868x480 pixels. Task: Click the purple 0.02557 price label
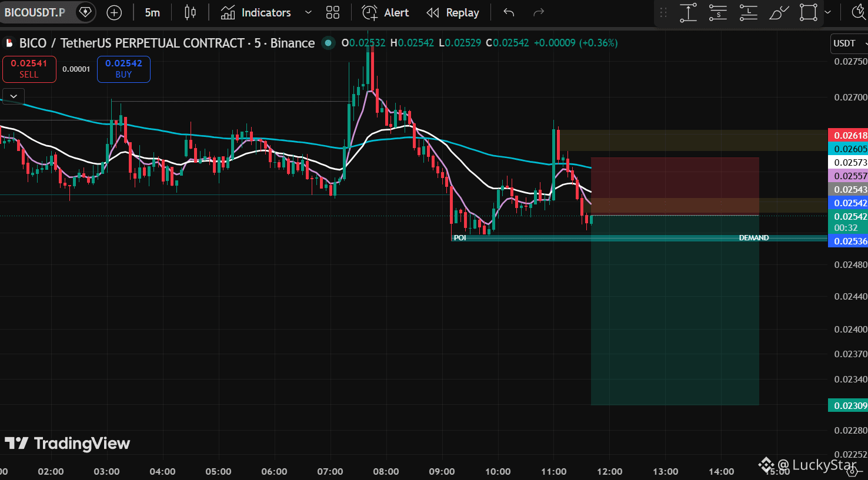(x=848, y=176)
